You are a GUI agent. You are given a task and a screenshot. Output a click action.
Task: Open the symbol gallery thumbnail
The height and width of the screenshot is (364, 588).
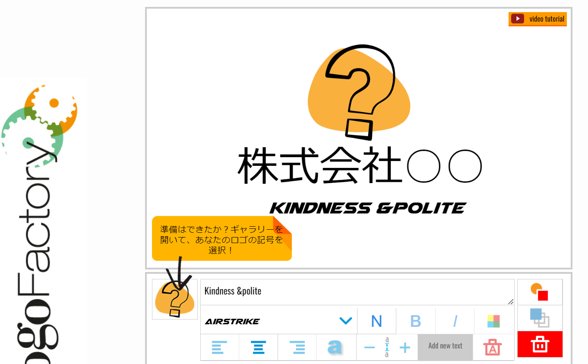[175, 299]
